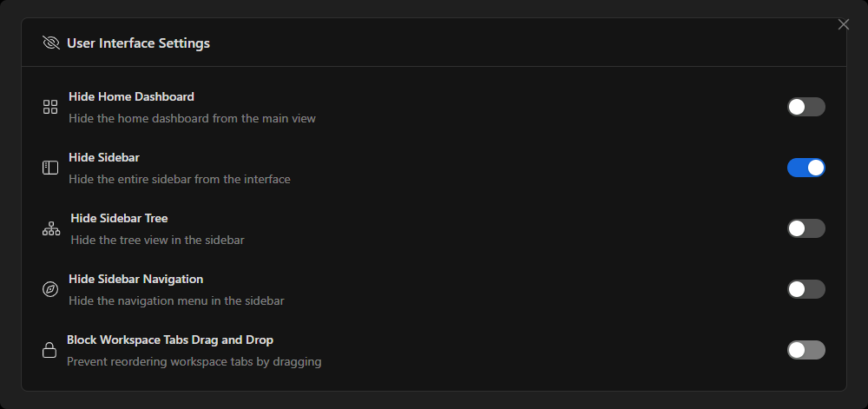Click the compass icon for Hide Sidebar Navigation
This screenshot has width=868, height=409.
pos(50,289)
